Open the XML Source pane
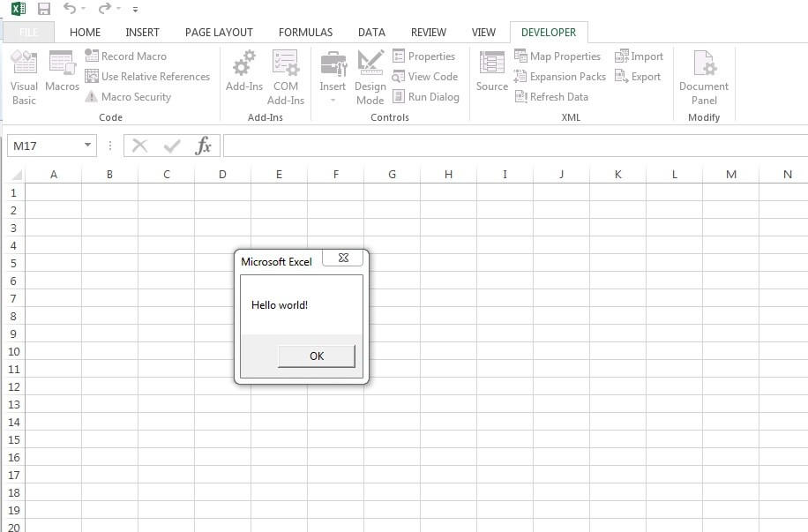The image size is (808, 532). pos(491,71)
